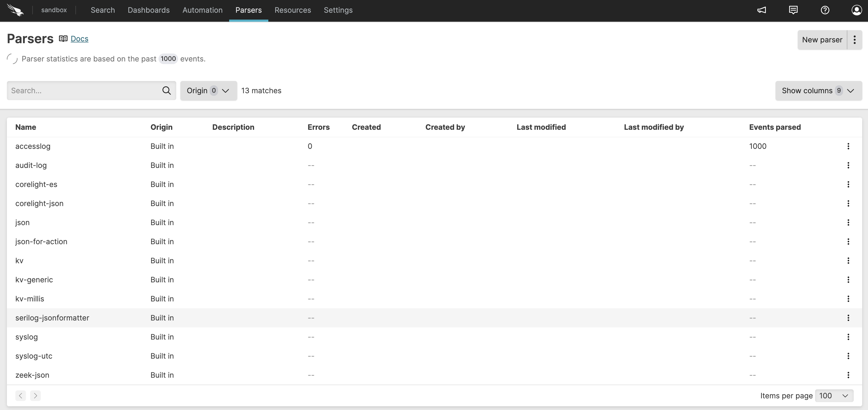Image resolution: width=868 pixels, height=410 pixels.
Task: Open the zeek-json row actions menu
Action: pos(848,375)
